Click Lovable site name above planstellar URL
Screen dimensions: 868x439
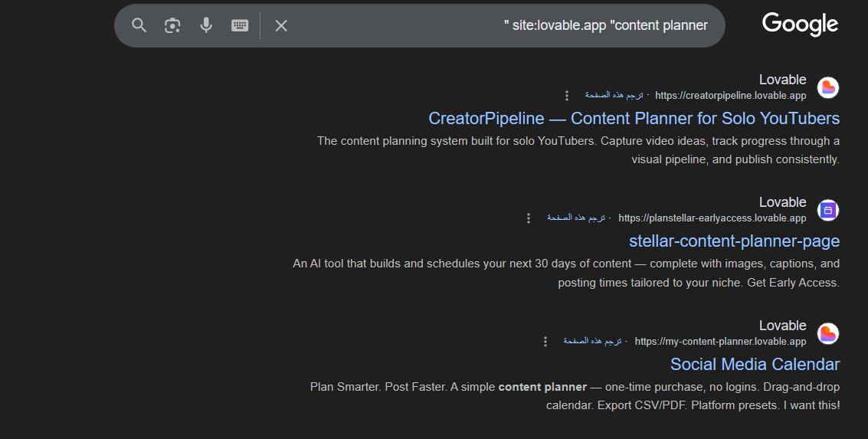783,202
